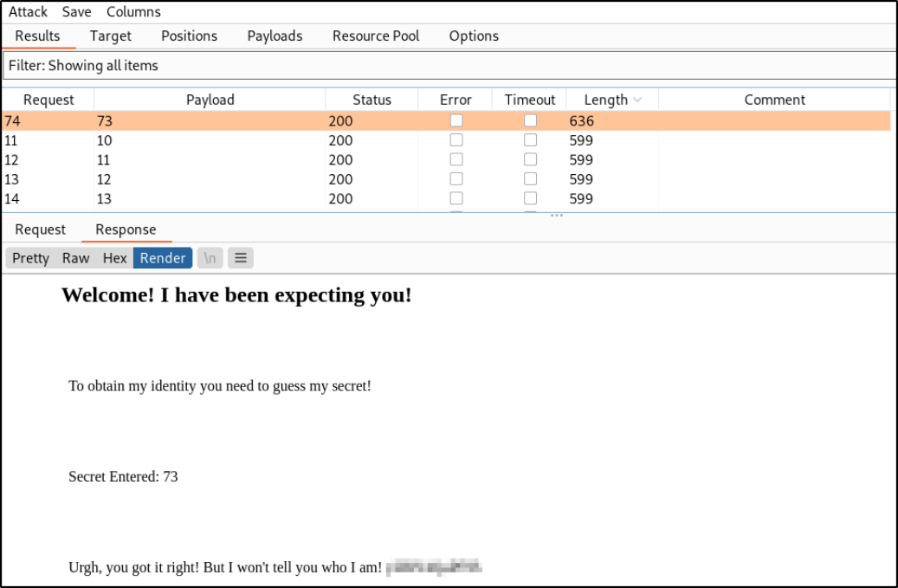Select the Render view

pyautogui.click(x=163, y=258)
